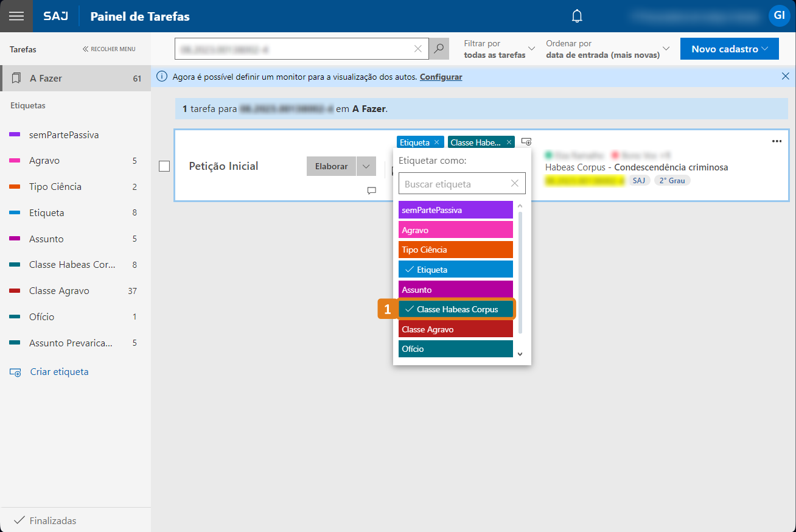Click the add-label icon beside task tags

[526, 142]
